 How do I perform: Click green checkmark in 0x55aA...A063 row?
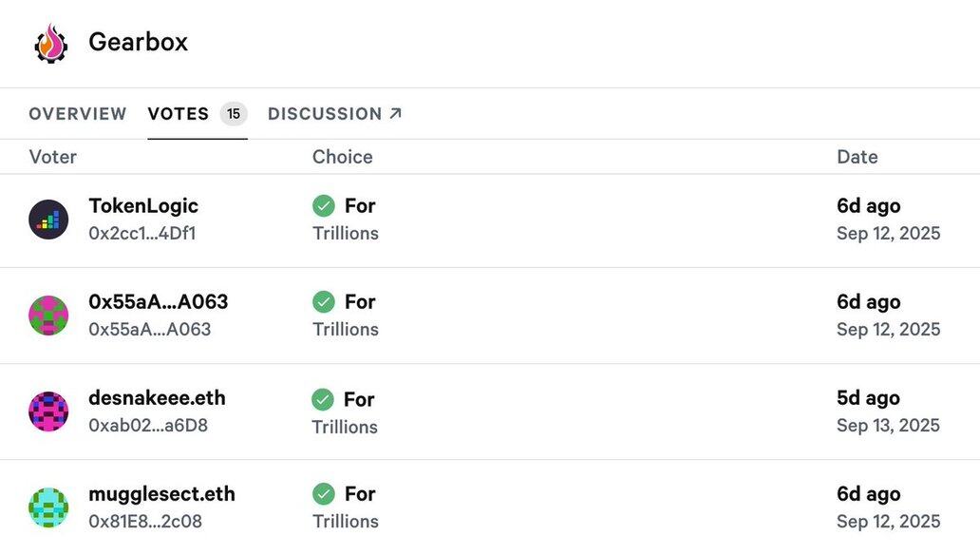pos(324,301)
